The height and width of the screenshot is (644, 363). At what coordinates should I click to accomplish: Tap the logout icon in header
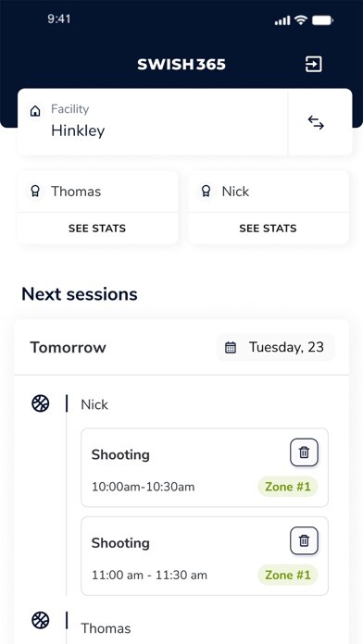pos(313,65)
